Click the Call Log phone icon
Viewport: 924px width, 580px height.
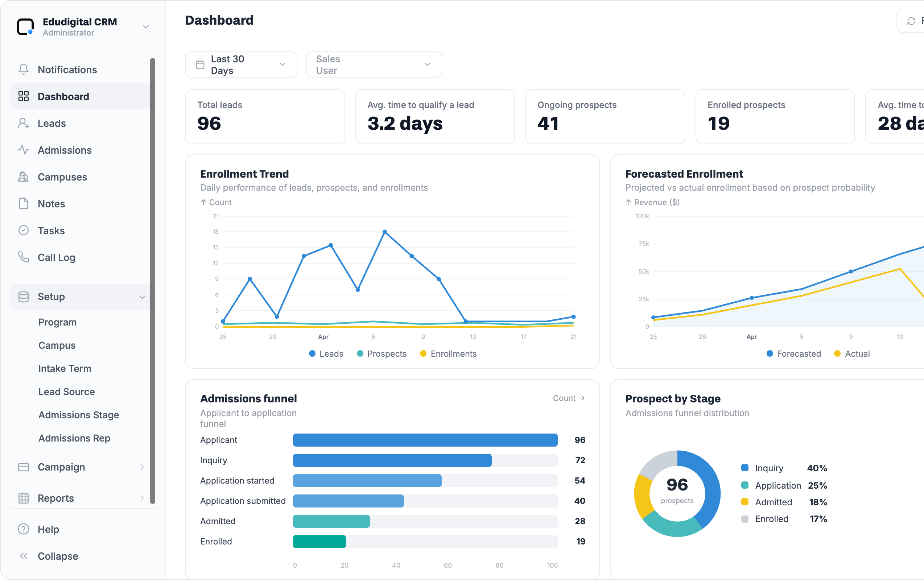click(x=24, y=257)
